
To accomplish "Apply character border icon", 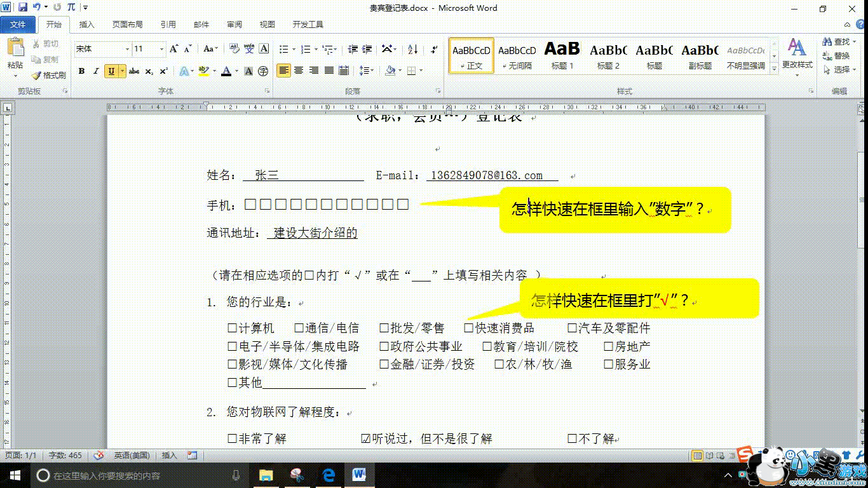I will point(264,49).
